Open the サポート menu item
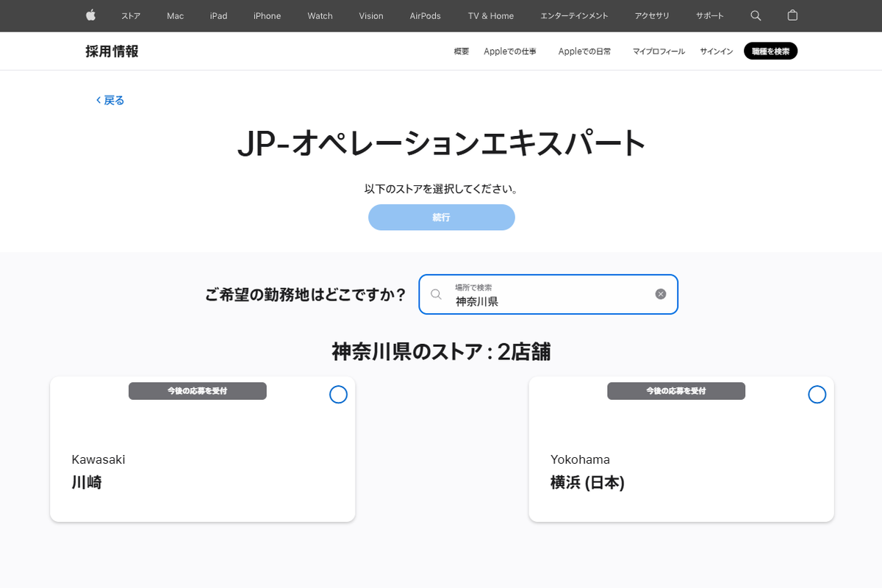This screenshot has height=588, width=882. coord(710,15)
